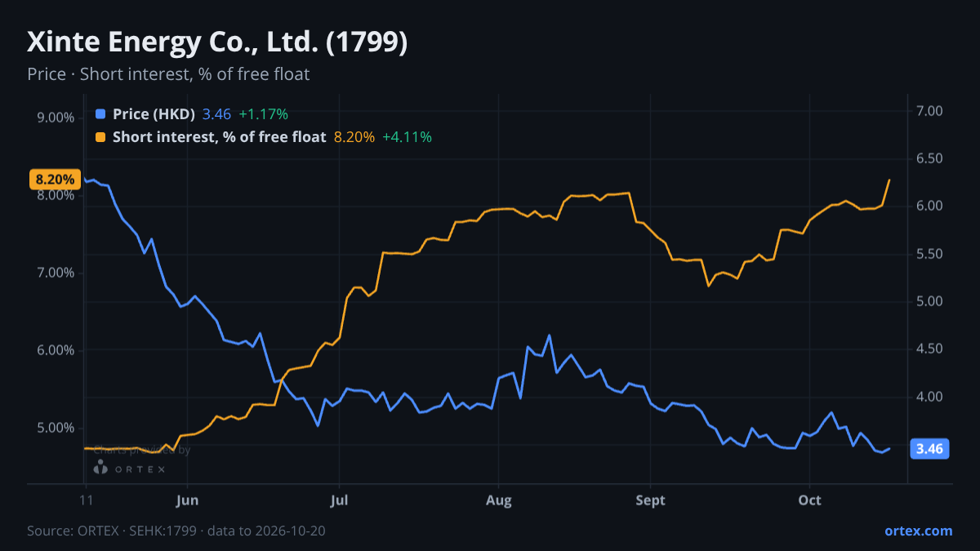Click the Sept date axis label

650,500
